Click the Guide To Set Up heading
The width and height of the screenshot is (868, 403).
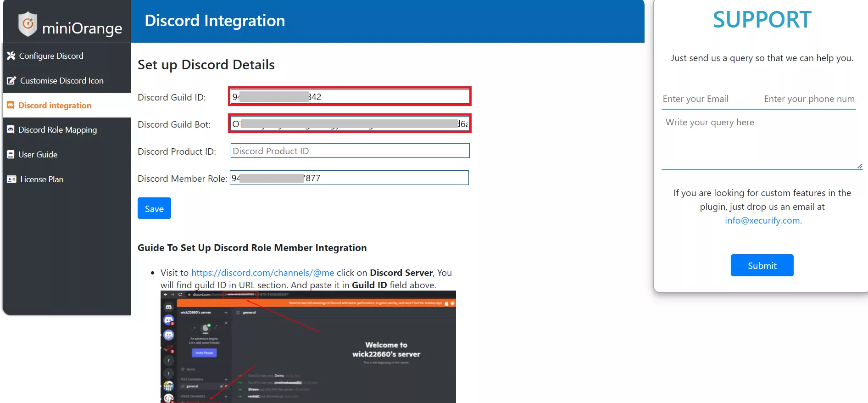[x=252, y=248]
